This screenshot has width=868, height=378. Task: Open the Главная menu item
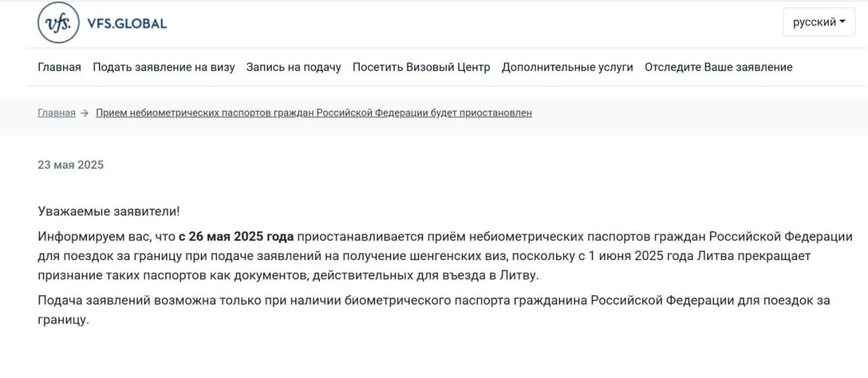[60, 67]
